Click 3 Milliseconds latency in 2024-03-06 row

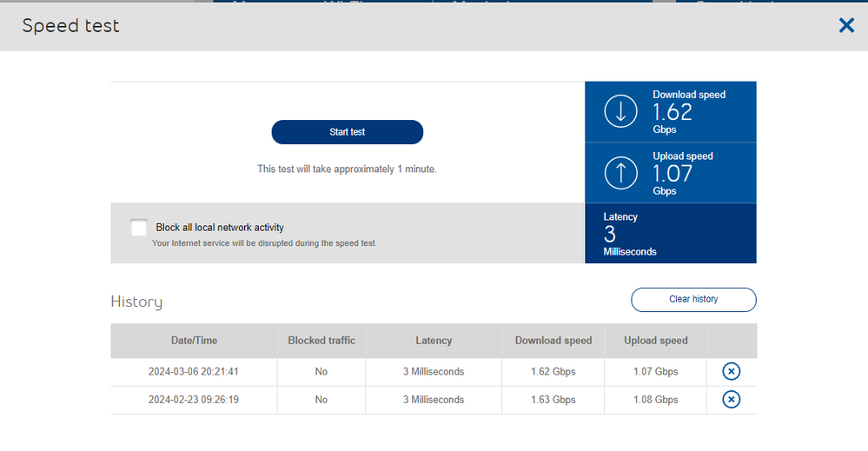pyautogui.click(x=434, y=372)
